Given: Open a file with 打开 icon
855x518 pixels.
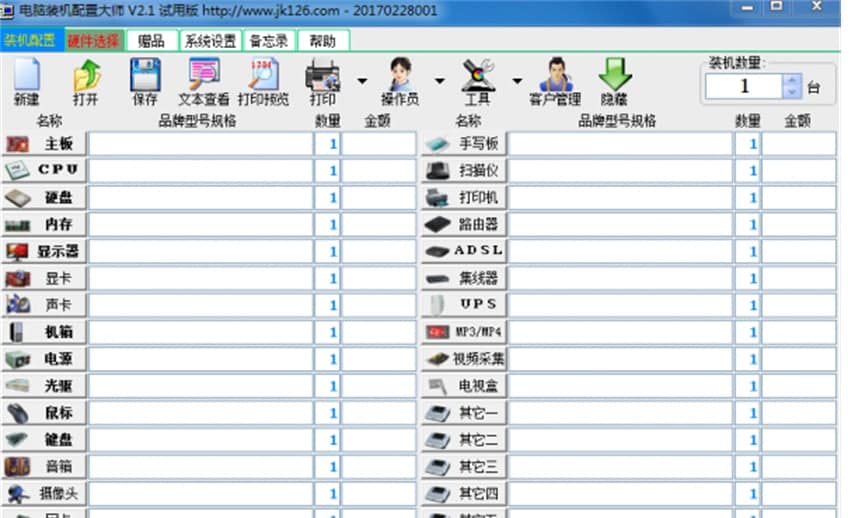Looking at the screenshot, I should pyautogui.click(x=86, y=82).
